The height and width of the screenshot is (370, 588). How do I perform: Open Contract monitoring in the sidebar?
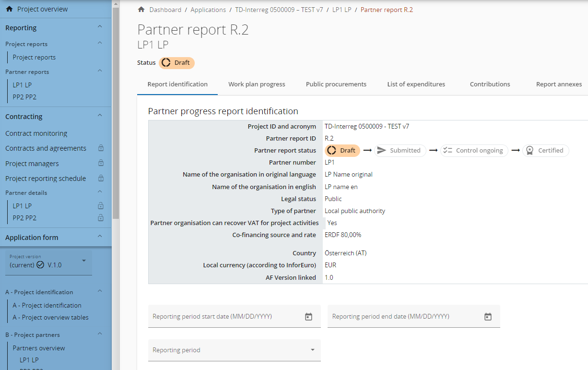pos(36,133)
